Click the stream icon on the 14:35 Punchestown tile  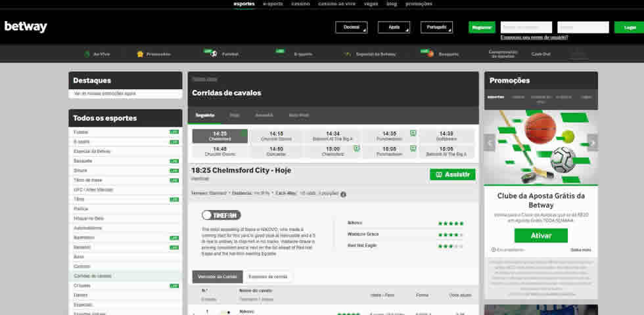point(413,133)
